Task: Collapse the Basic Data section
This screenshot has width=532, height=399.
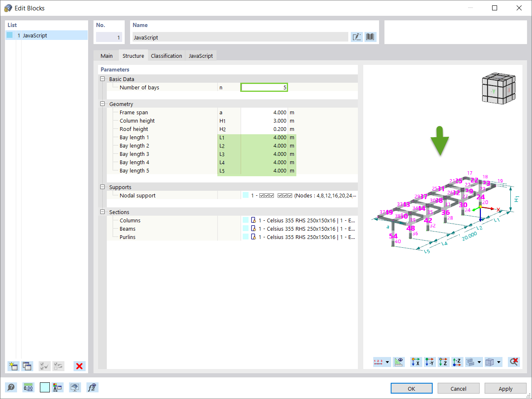Action: [102, 79]
